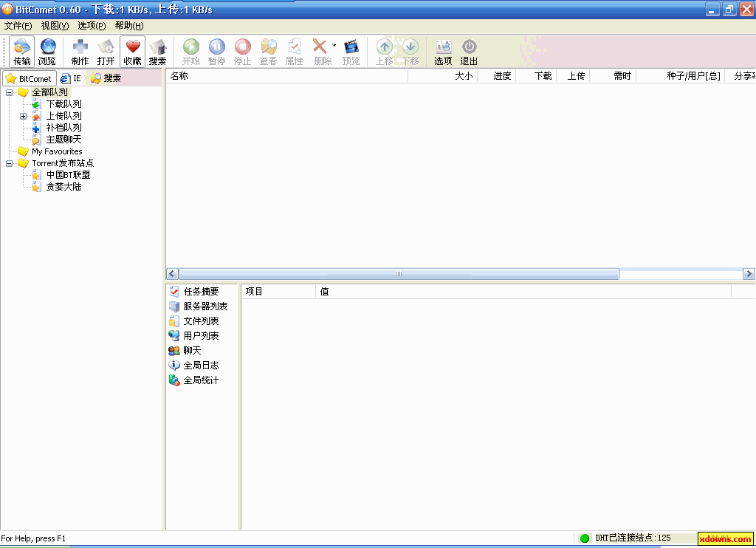This screenshot has width=756, height=548.
Task: Open 选项 options from the toolbar
Action: [x=443, y=52]
